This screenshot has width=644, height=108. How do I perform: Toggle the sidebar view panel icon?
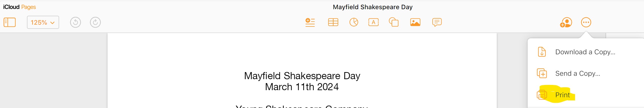(10, 22)
